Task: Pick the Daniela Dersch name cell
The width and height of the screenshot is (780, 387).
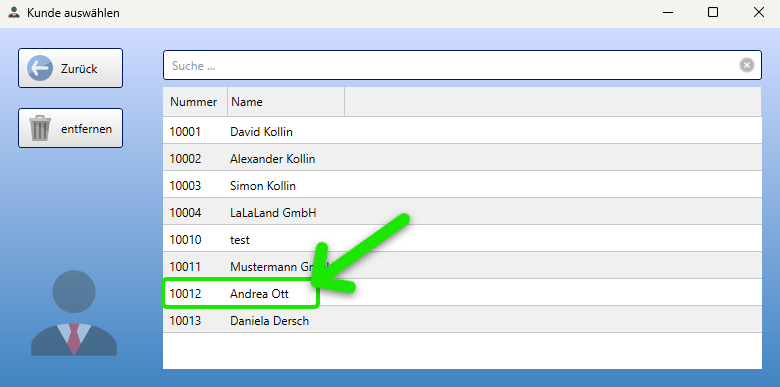Action: tap(269, 320)
